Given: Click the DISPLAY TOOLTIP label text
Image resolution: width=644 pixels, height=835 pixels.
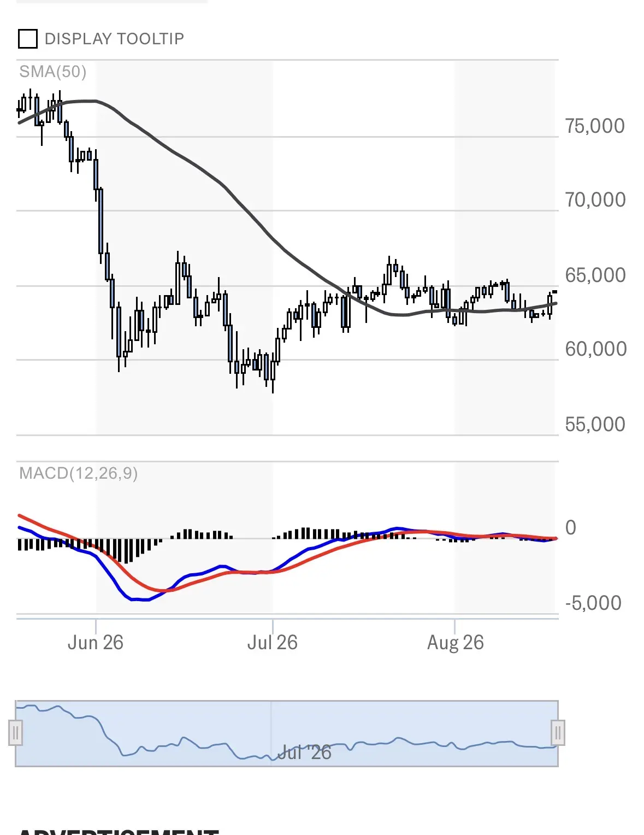Looking at the screenshot, I should coord(114,39).
